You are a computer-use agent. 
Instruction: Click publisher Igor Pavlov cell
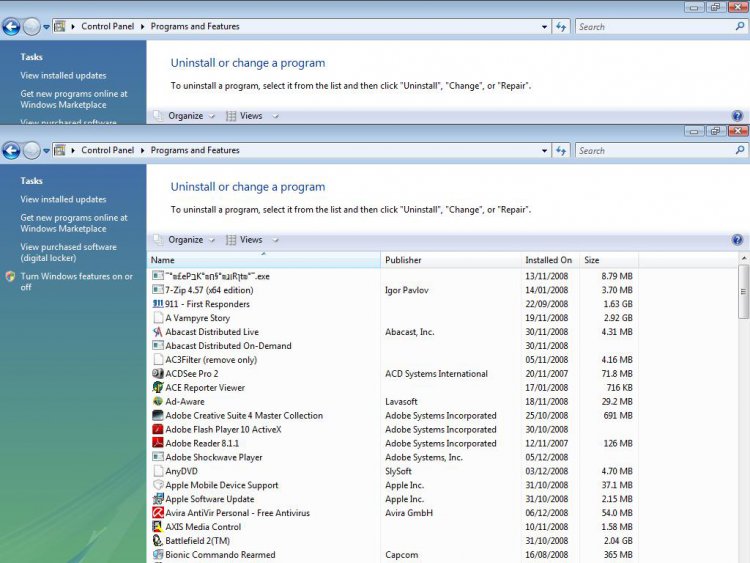click(x=407, y=290)
